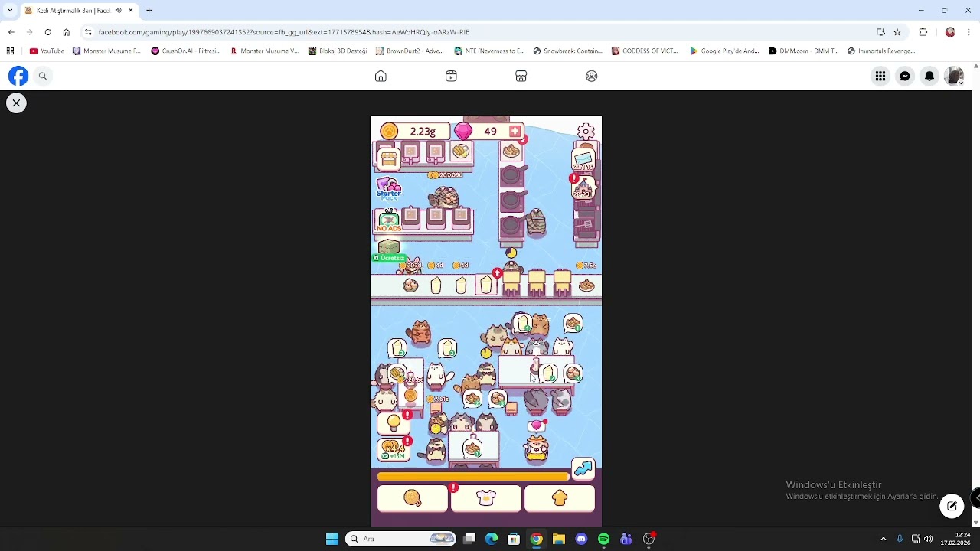
Task: Tap the yarn ball button
Action: click(413, 499)
